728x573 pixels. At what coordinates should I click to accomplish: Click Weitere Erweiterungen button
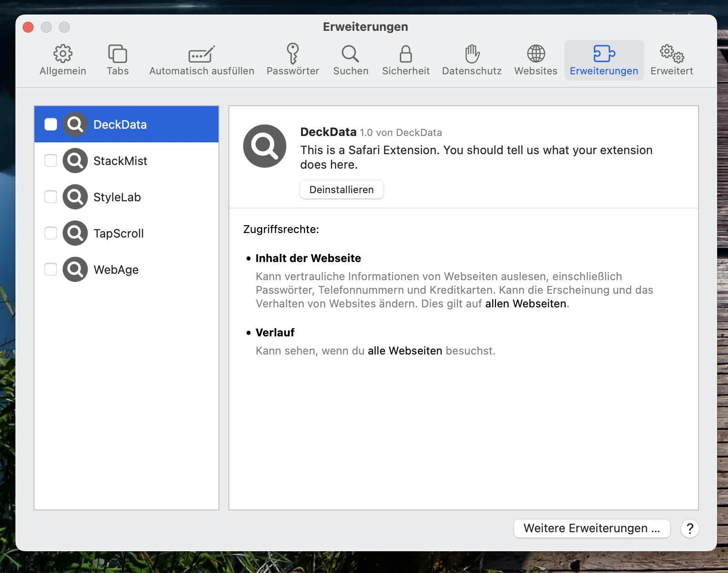pyautogui.click(x=591, y=529)
